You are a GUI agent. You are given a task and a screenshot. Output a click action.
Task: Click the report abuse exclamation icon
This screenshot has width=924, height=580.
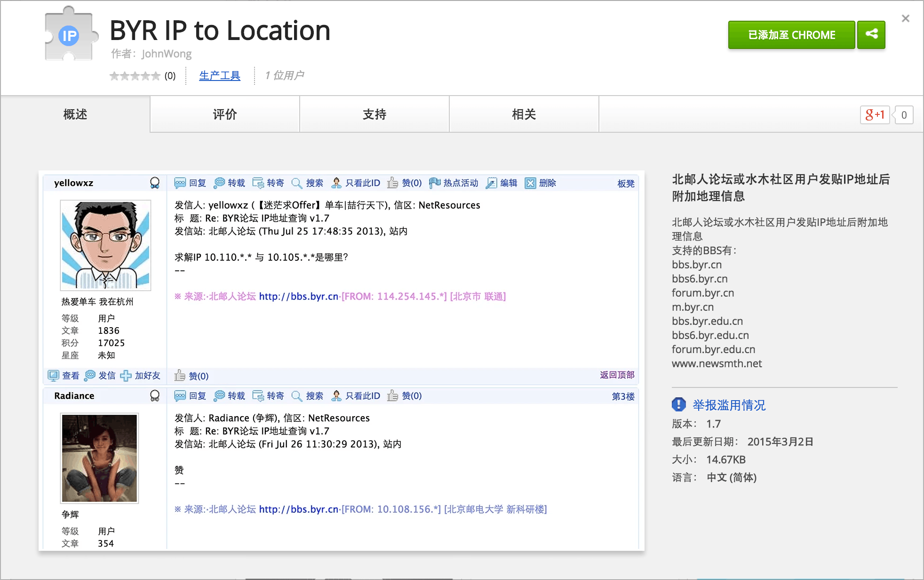pos(678,404)
